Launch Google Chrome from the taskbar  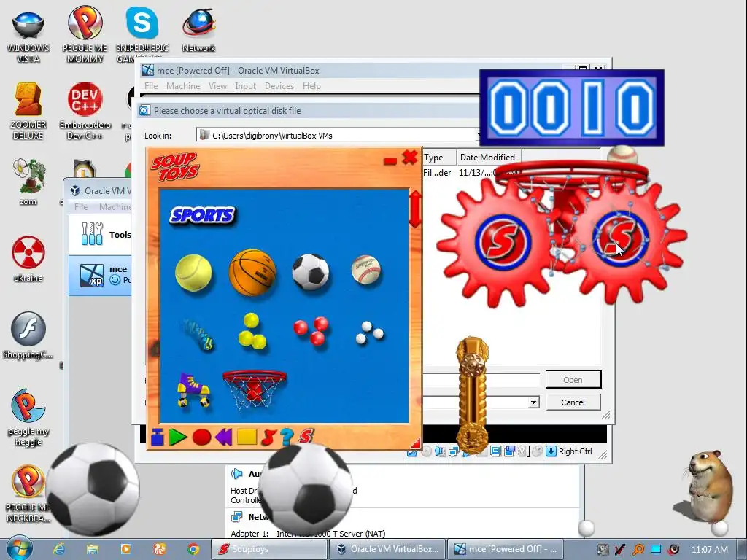click(193, 549)
